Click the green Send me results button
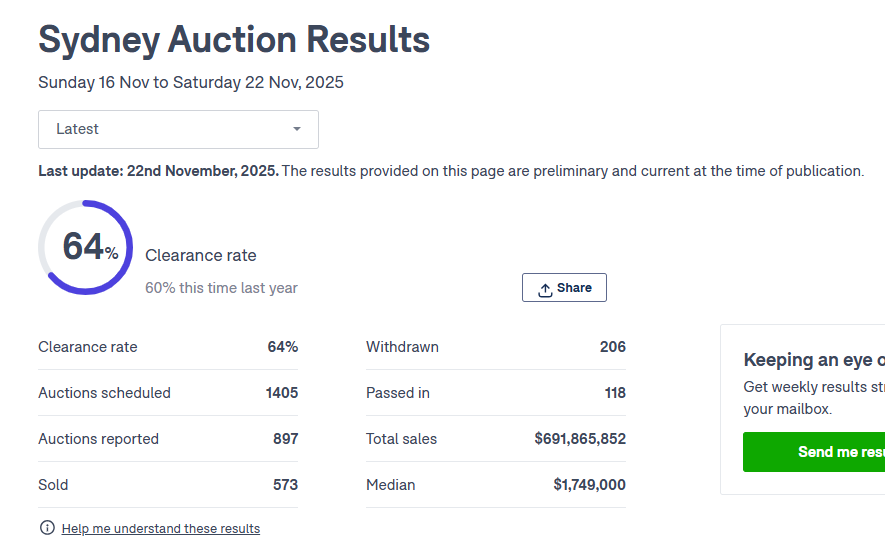This screenshot has height=560, width=885. (814, 452)
